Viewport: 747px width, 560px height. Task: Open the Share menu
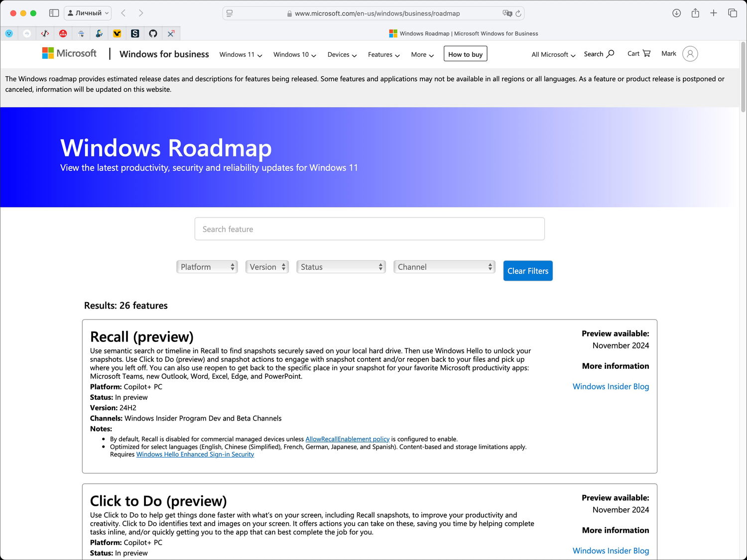[x=695, y=13]
